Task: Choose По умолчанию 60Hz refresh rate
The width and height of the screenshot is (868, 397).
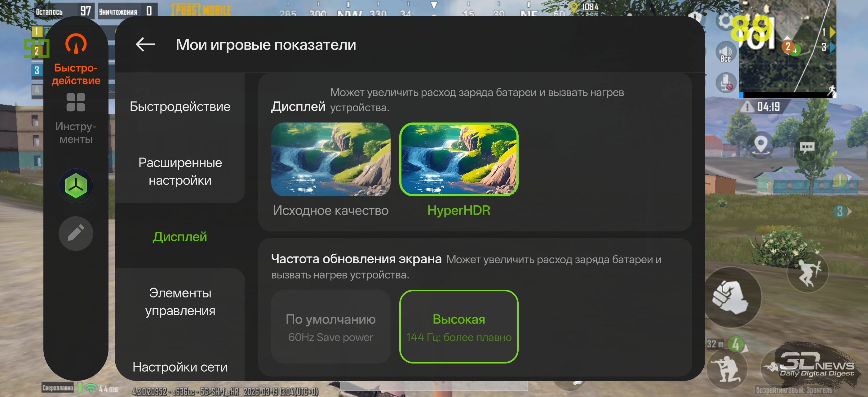Action: pos(330,327)
